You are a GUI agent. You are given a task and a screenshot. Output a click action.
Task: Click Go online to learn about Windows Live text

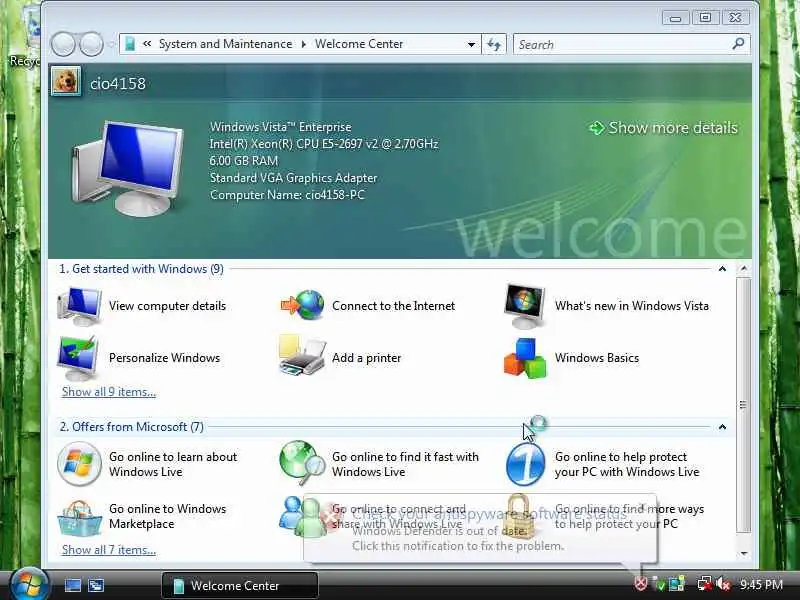point(173,464)
